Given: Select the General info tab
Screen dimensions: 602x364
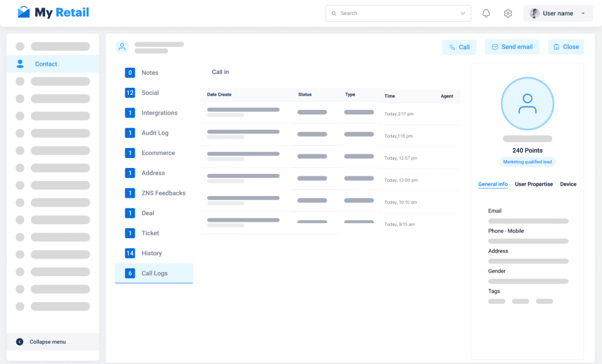Looking at the screenshot, I should click(492, 184).
